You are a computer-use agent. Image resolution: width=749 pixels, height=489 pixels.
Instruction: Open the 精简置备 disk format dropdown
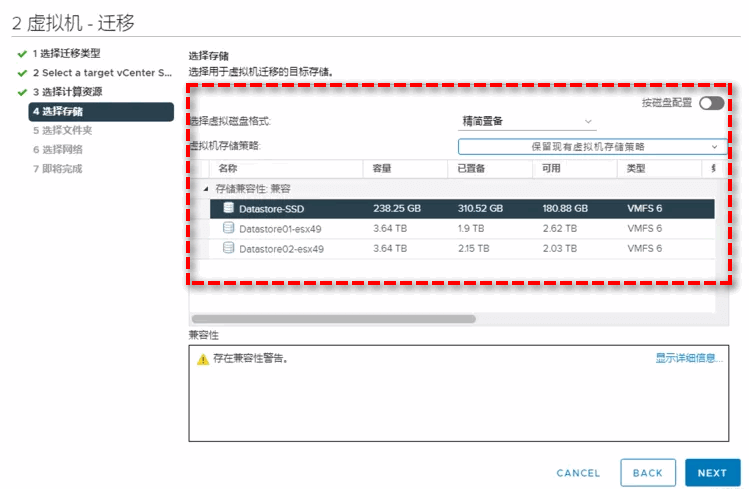coord(526,121)
